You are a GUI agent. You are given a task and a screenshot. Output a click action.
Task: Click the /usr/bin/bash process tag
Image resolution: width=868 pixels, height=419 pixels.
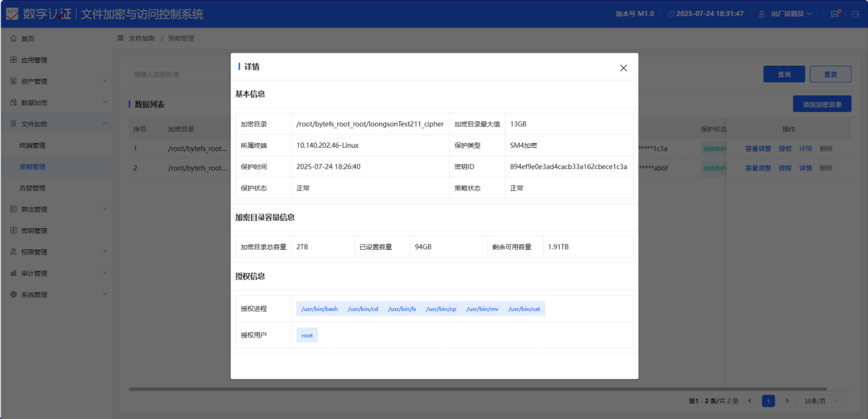(x=319, y=309)
